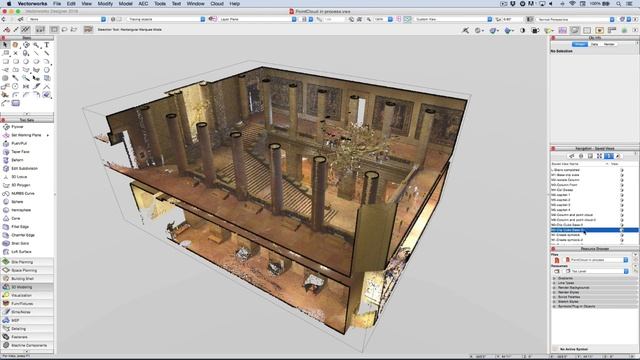Open the Building Shell tool set
Screen dimensions: 640x360
pos(27,278)
